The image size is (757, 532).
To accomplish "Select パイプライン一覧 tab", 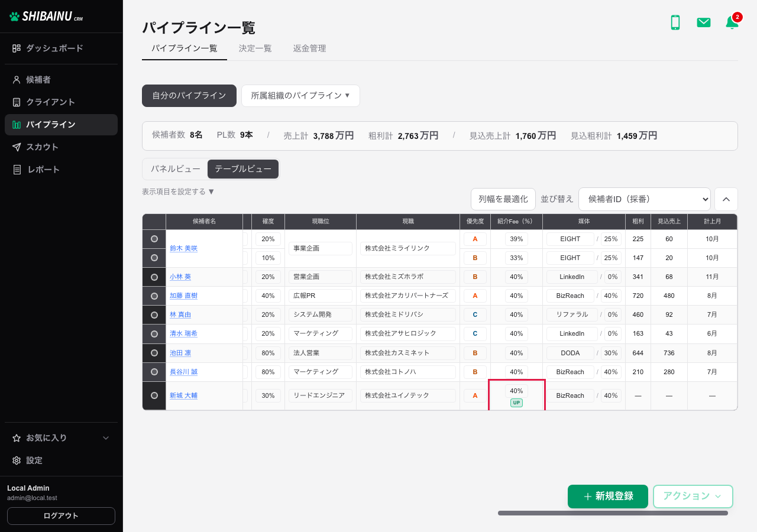I will tap(185, 48).
